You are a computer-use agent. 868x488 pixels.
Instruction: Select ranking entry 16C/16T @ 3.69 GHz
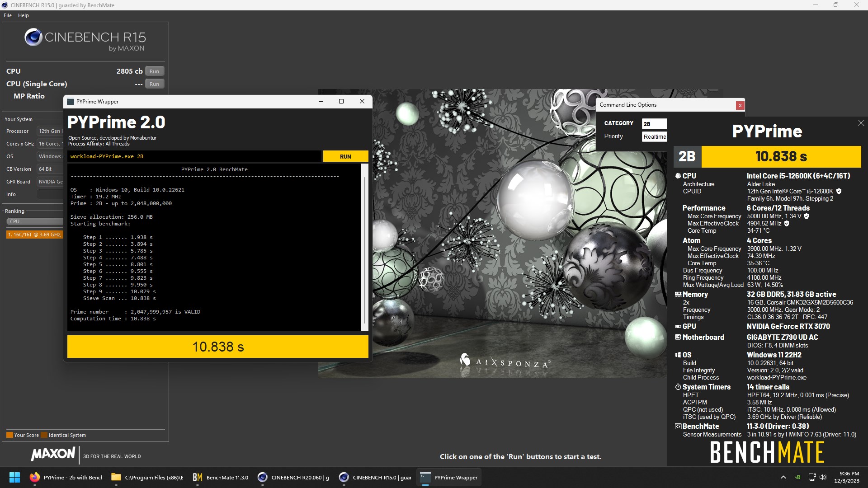point(35,235)
